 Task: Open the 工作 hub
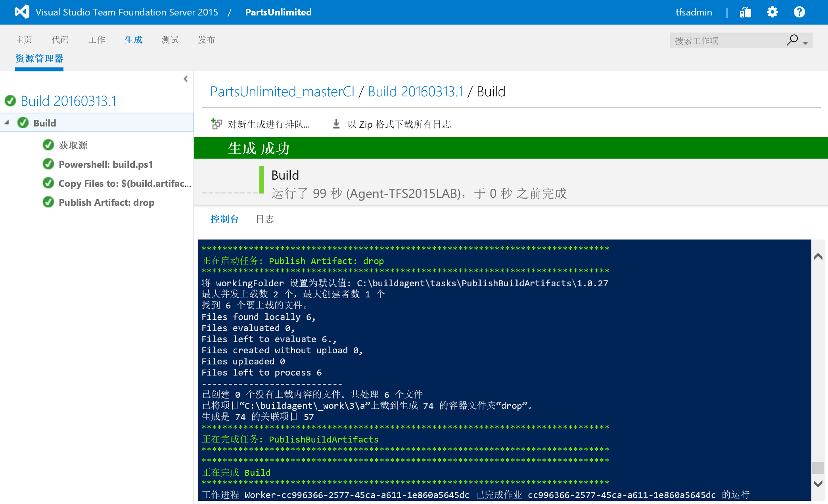tap(97, 40)
